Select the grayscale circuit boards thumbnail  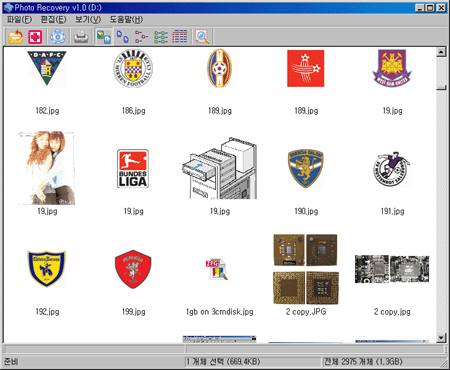pyautogui.click(x=392, y=269)
